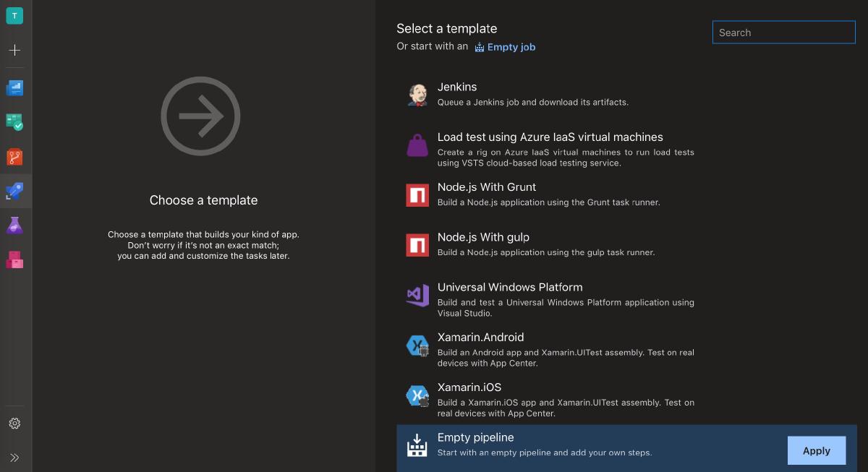Create a new project with the plus icon

[x=15, y=51]
